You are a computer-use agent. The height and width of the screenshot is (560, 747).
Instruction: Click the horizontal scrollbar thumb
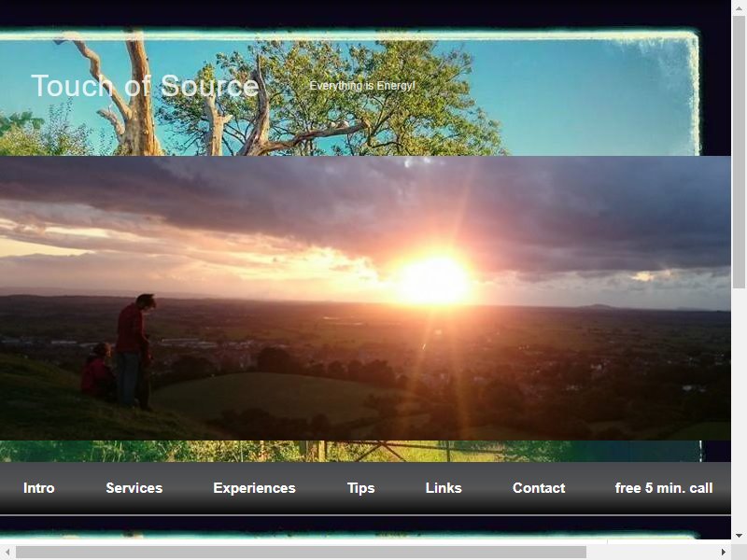tap(301, 552)
